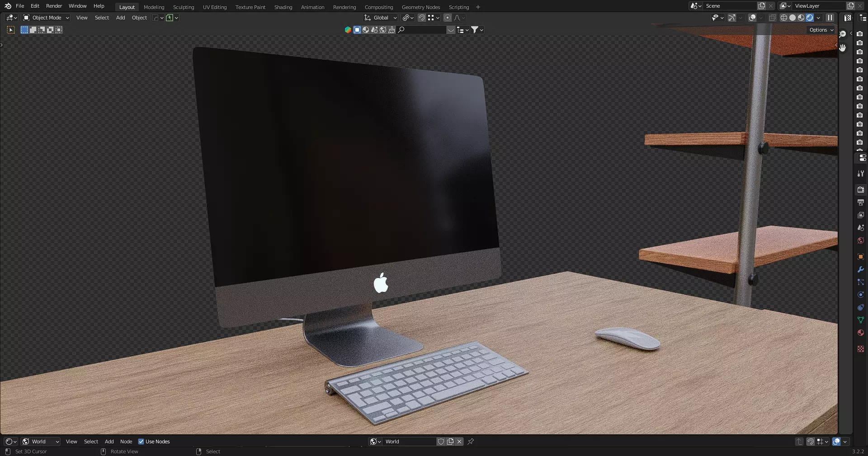Open the World shader type dropdown
Viewport: 868px width, 456px height.
pyautogui.click(x=41, y=442)
